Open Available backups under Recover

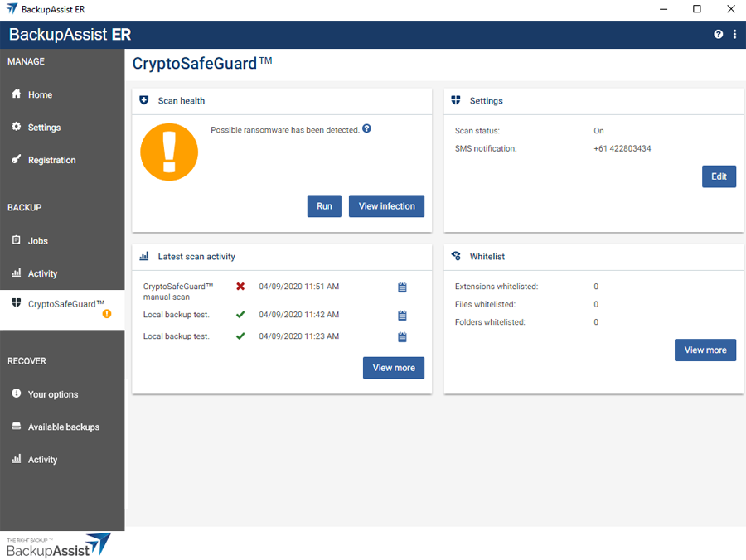point(62,427)
